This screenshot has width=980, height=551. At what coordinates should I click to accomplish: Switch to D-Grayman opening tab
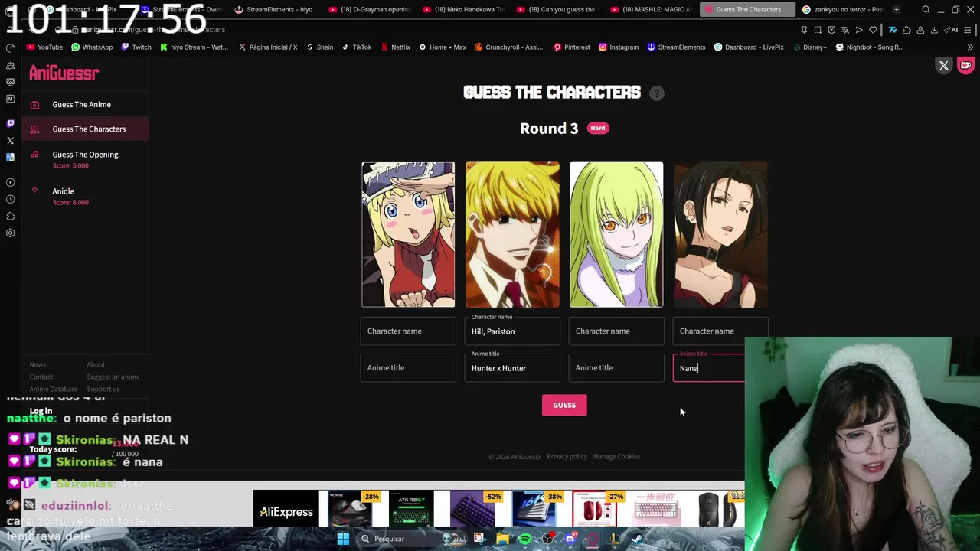(x=369, y=10)
